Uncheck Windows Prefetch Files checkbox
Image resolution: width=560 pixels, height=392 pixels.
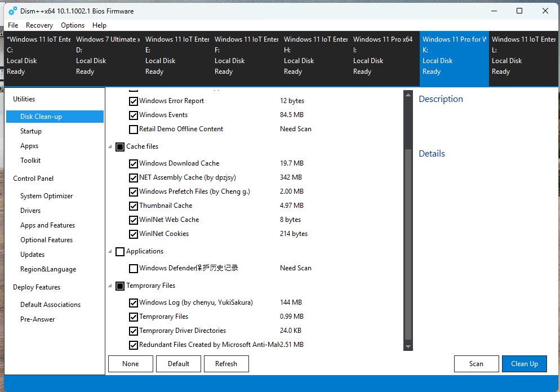(x=134, y=192)
